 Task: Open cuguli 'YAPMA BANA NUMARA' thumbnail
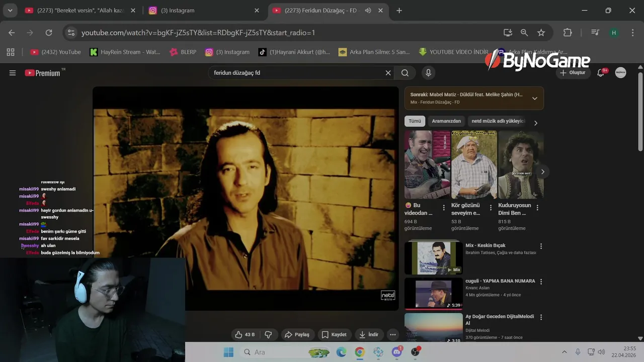(x=434, y=294)
